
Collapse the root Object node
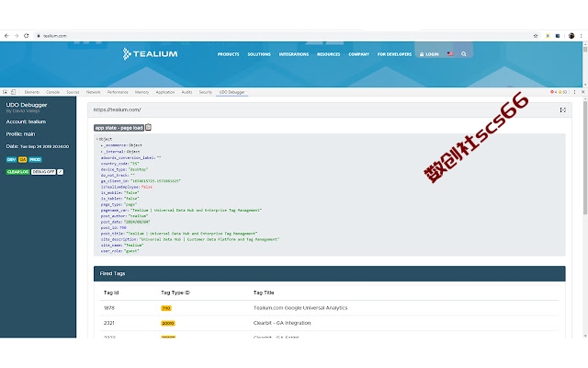(97, 139)
